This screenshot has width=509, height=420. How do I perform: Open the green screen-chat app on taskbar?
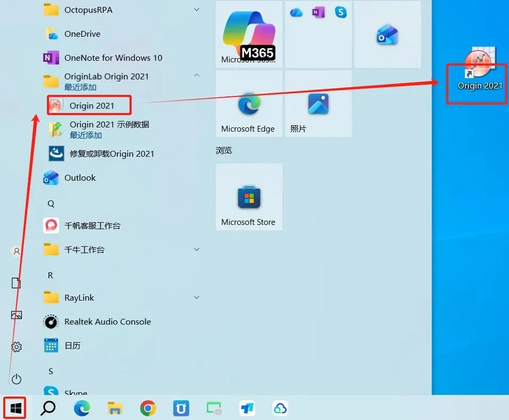tap(214, 408)
